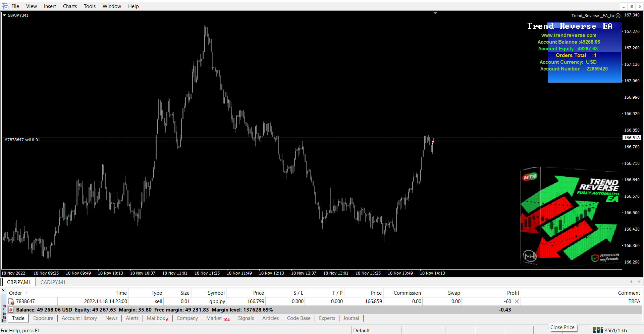Click the Trend Reverse EA box thumbnail
This screenshot has height=334, width=644.
click(x=570, y=217)
